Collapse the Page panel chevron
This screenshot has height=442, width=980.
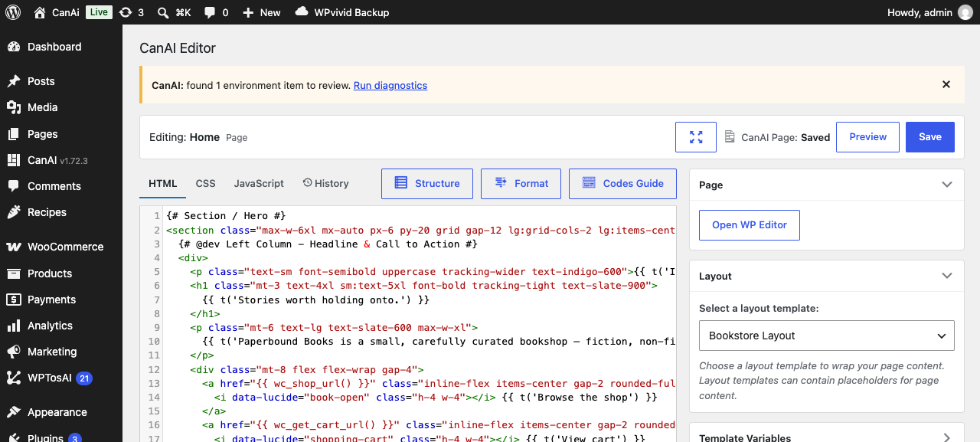pyautogui.click(x=947, y=185)
